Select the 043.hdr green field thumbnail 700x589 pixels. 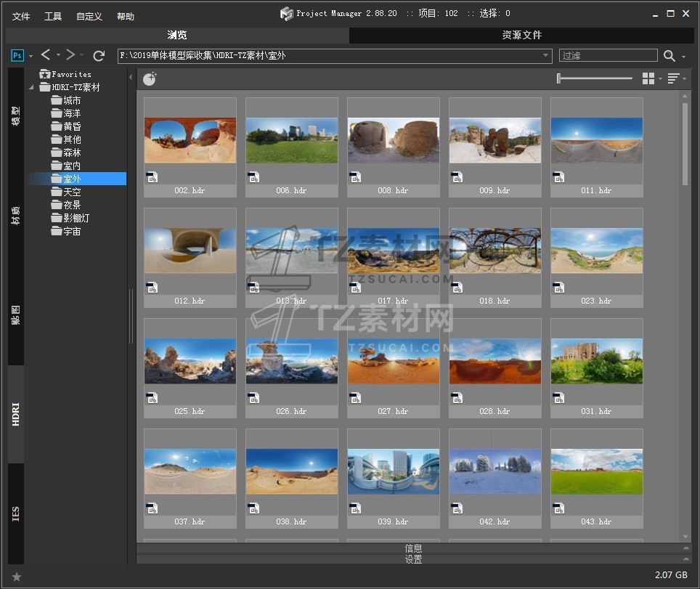[x=597, y=479]
